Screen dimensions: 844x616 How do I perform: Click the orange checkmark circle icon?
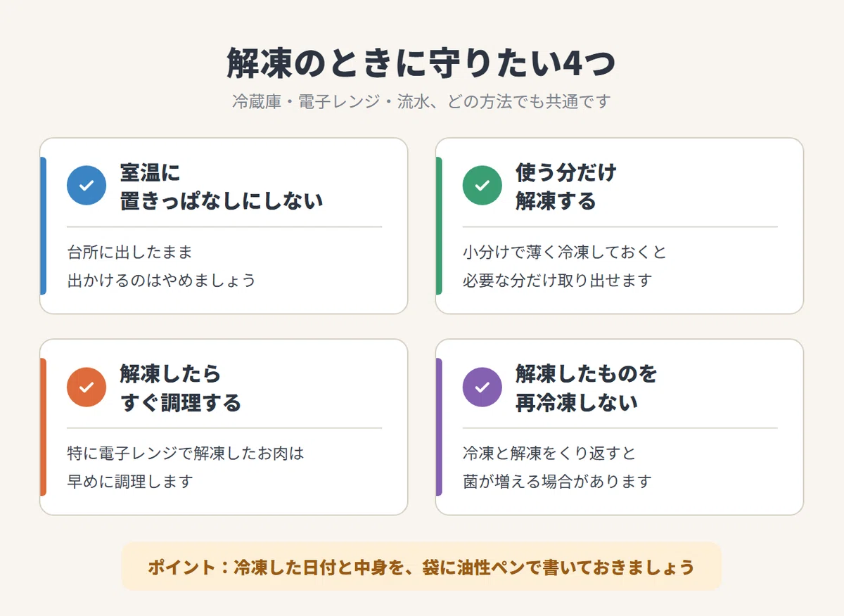[87, 387]
